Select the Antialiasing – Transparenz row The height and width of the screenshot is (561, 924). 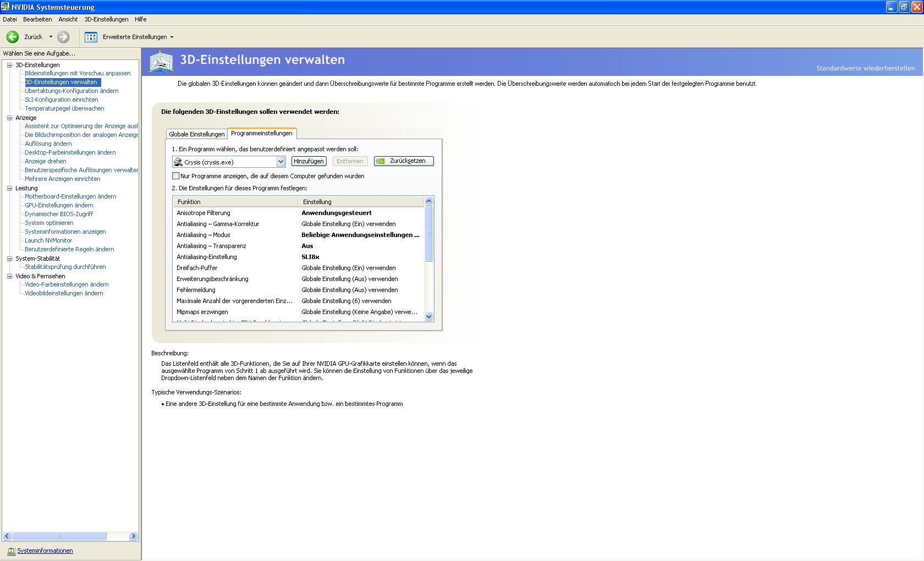click(299, 246)
